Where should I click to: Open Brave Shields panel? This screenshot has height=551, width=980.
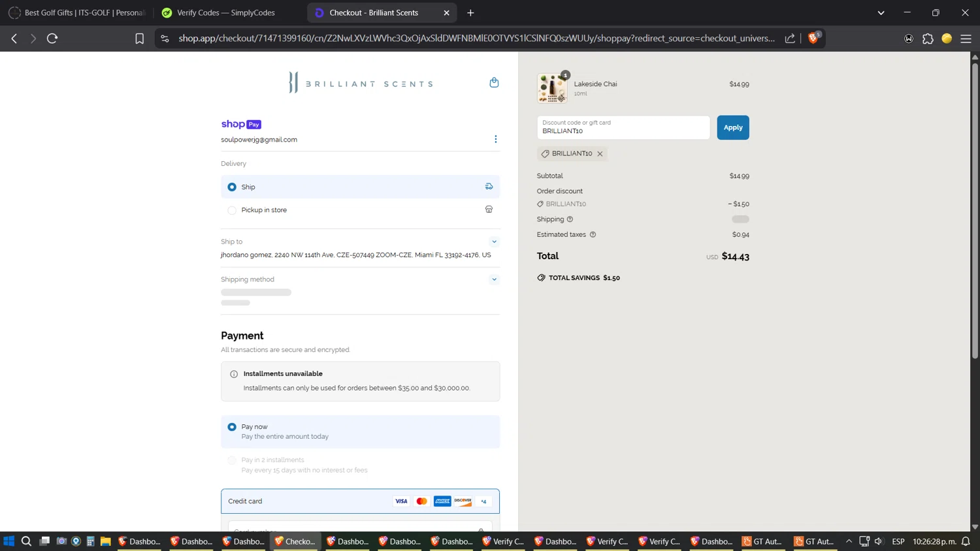point(814,38)
